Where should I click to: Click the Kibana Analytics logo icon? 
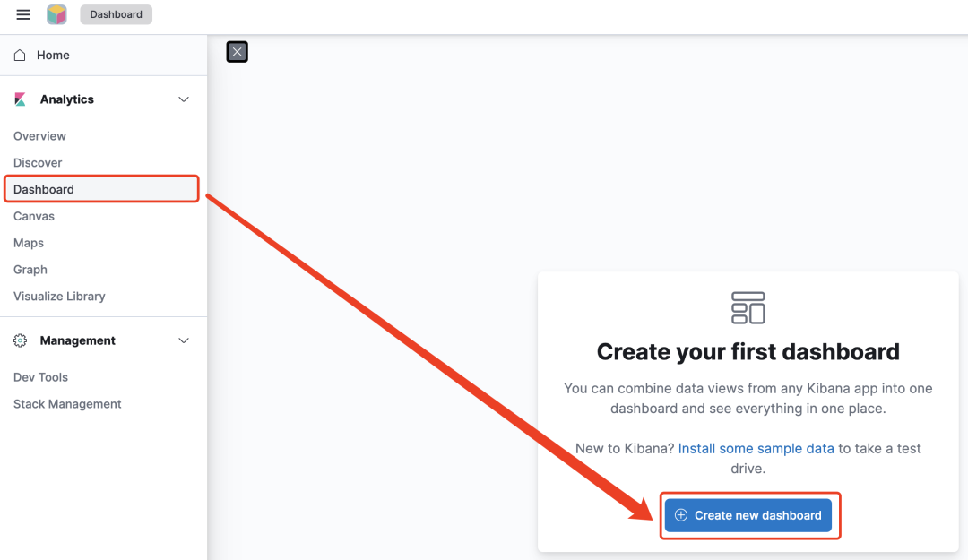point(20,99)
